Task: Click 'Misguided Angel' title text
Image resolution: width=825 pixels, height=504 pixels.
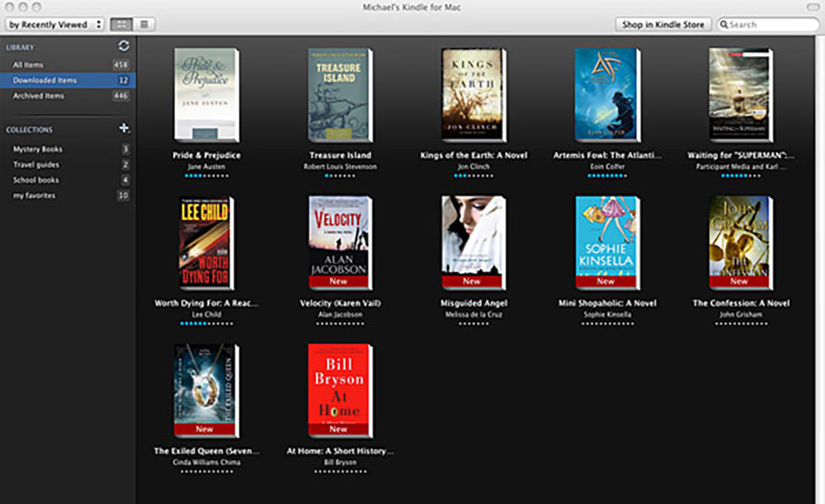Action: click(x=474, y=303)
